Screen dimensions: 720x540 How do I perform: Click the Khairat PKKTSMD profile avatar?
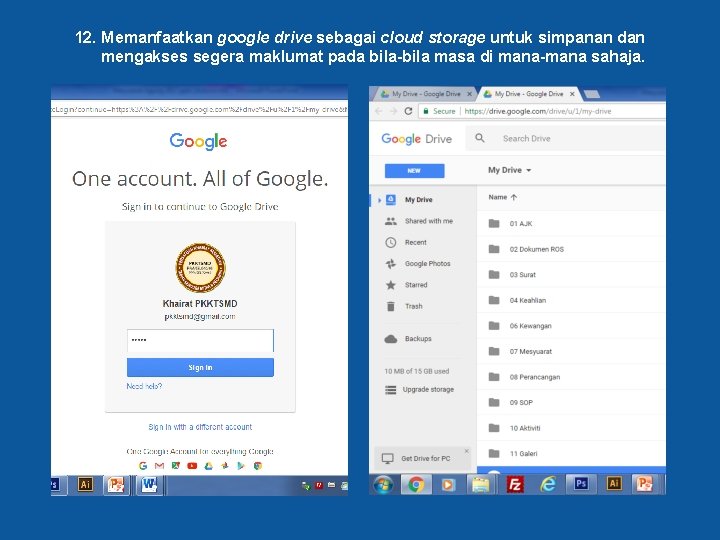tap(200, 268)
